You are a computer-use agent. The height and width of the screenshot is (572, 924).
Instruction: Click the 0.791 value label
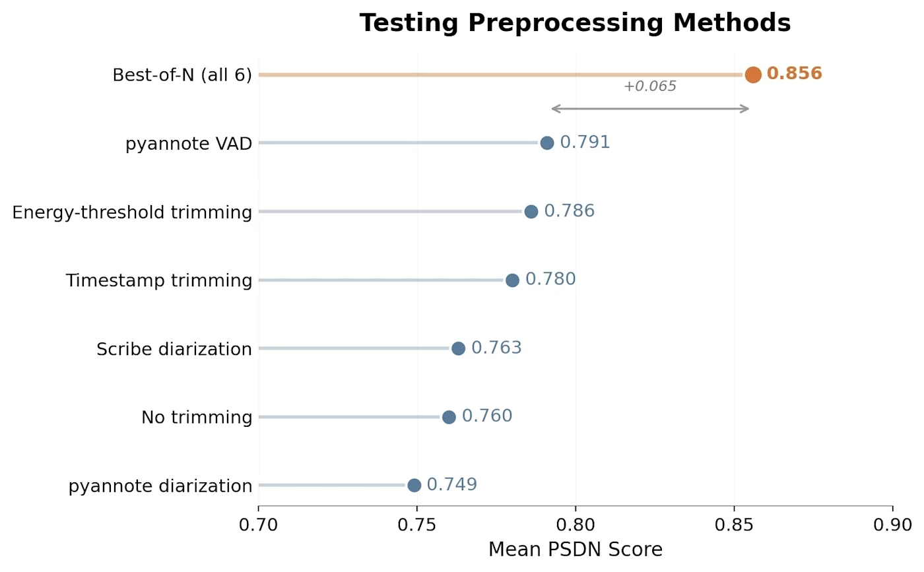(585, 143)
